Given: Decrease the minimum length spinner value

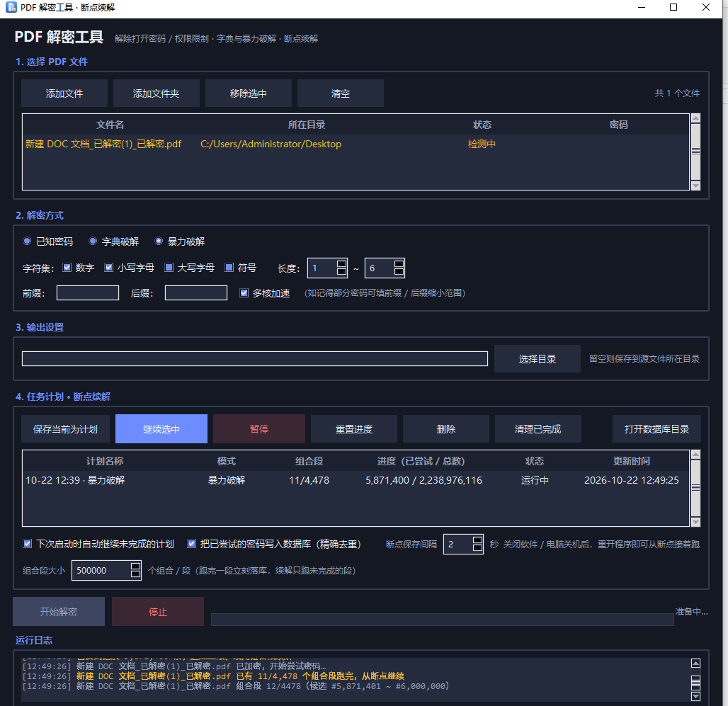Looking at the screenshot, I should click(342, 272).
